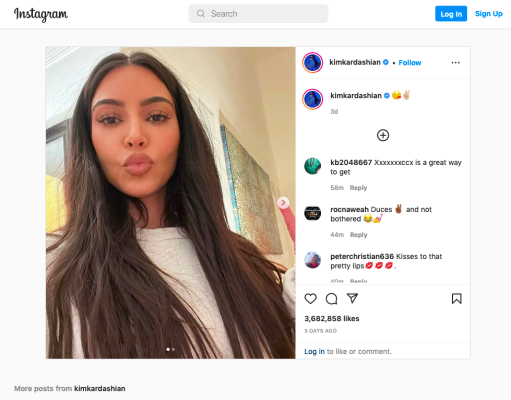Click the blue Log In button
Image resolution: width=511 pixels, height=400 pixels.
click(451, 14)
